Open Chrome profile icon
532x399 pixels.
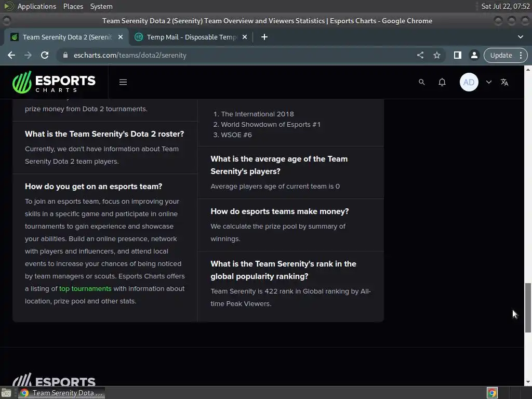[x=474, y=55]
